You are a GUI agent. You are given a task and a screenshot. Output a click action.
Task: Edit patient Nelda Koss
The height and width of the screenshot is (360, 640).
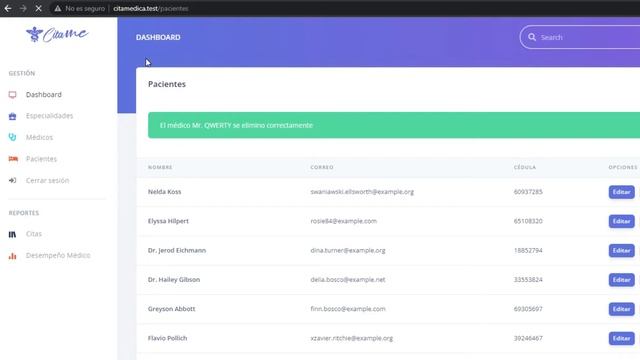click(621, 192)
